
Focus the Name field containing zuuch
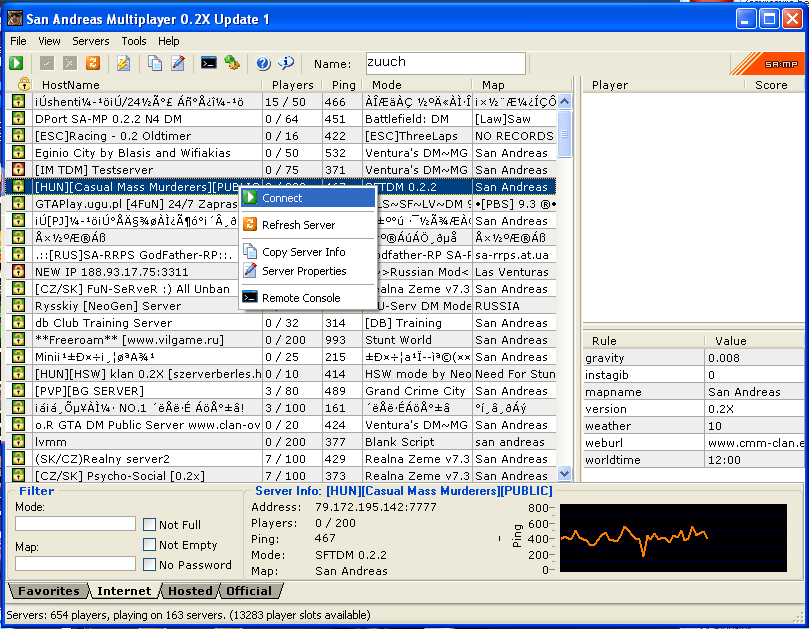[x=446, y=63]
